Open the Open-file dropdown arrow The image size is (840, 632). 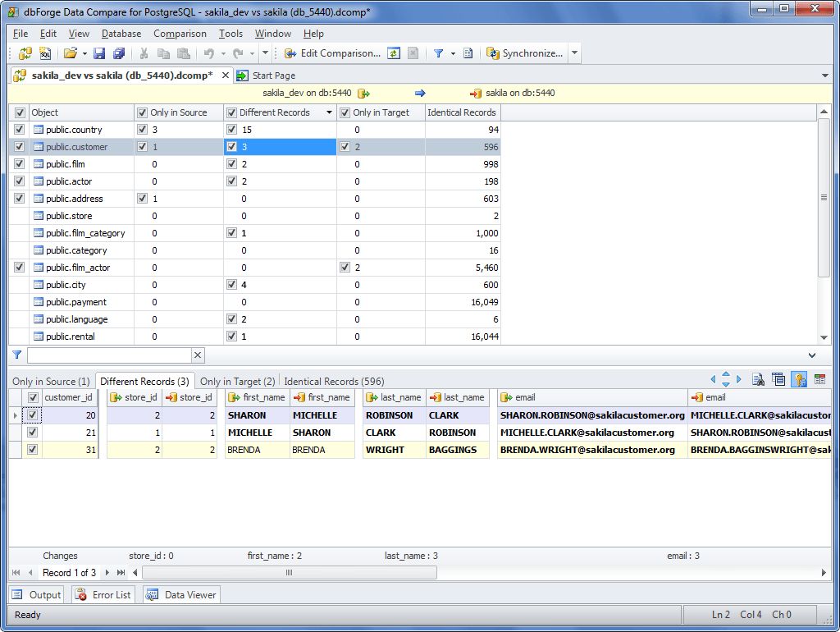pos(84,53)
